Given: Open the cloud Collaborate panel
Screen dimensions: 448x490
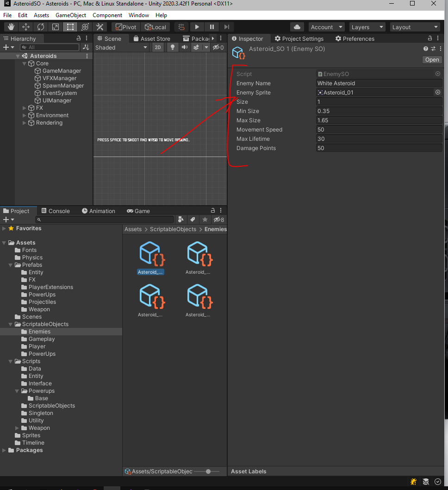Looking at the screenshot, I should [x=297, y=26].
